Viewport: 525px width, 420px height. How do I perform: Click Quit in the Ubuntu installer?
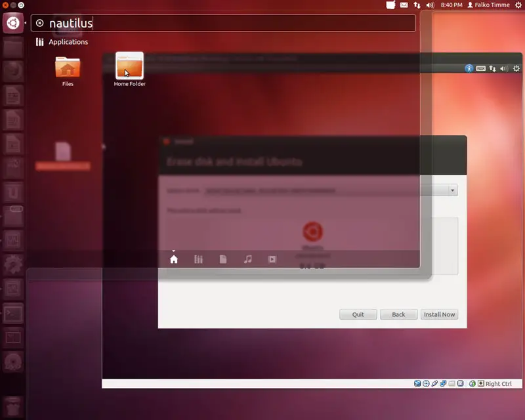point(358,314)
